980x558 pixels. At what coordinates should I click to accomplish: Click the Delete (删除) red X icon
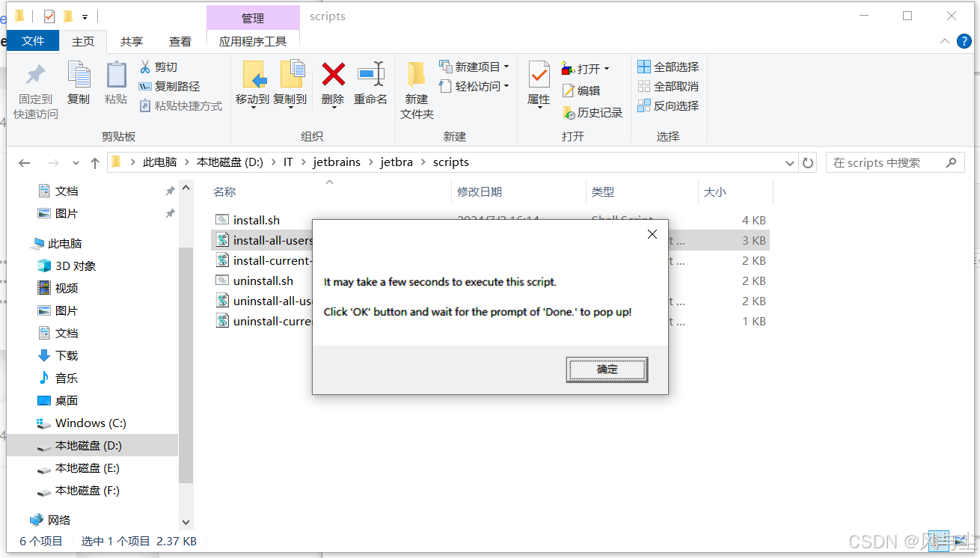(x=333, y=74)
